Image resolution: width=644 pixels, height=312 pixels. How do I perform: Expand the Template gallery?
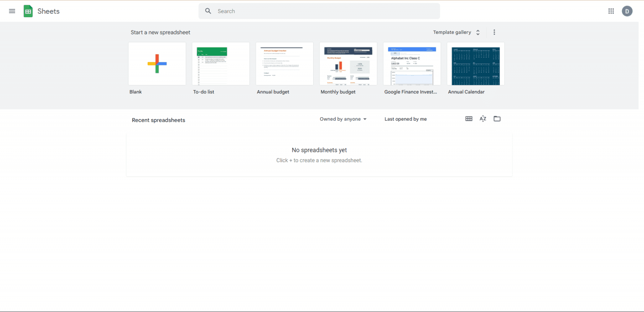(457, 32)
